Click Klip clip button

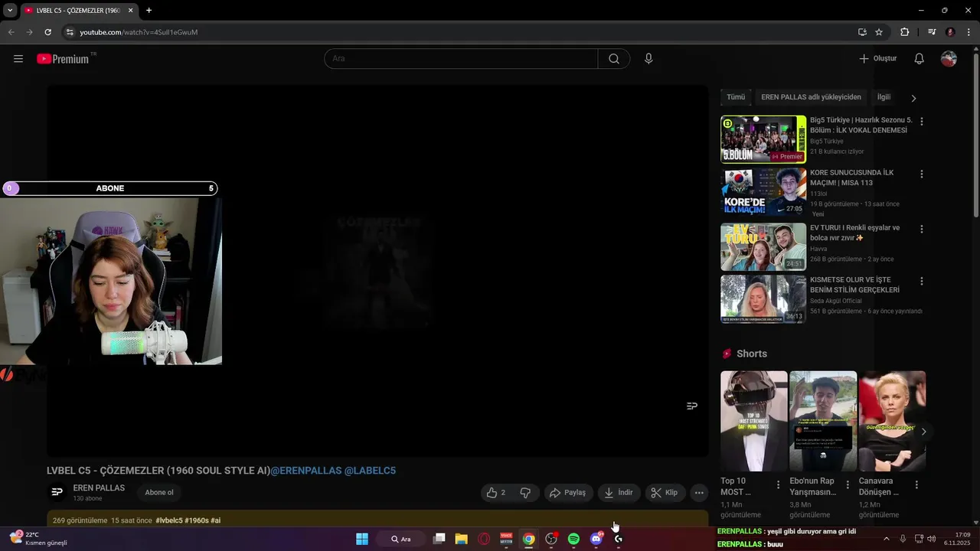click(x=665, y=493)
